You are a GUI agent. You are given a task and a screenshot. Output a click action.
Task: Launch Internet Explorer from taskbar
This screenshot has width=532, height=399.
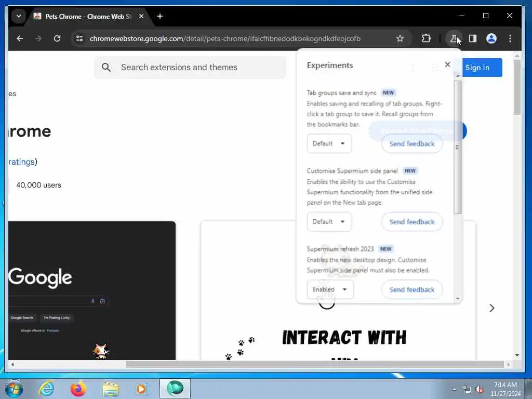46,389
